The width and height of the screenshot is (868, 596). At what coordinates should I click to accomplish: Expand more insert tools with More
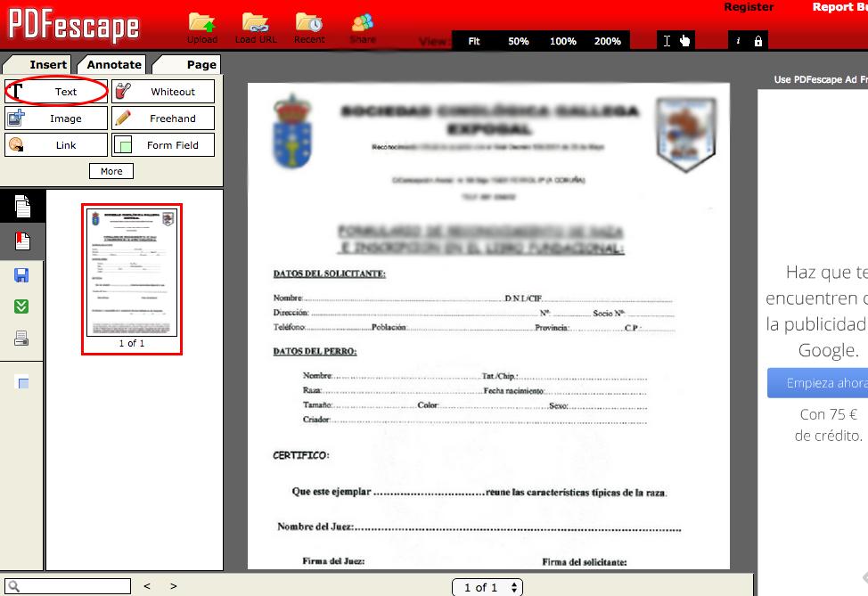[111, 171]
